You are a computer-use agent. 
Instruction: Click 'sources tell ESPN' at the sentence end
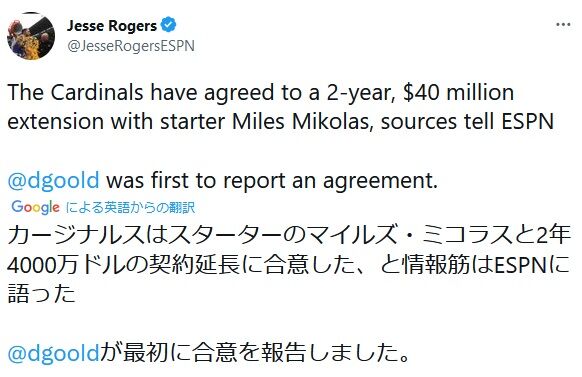467,121
